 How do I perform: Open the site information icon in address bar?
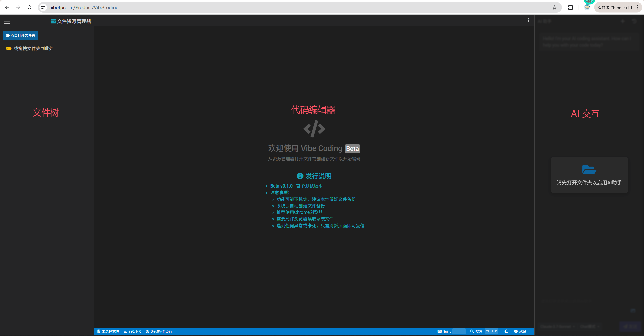[43, 7]
